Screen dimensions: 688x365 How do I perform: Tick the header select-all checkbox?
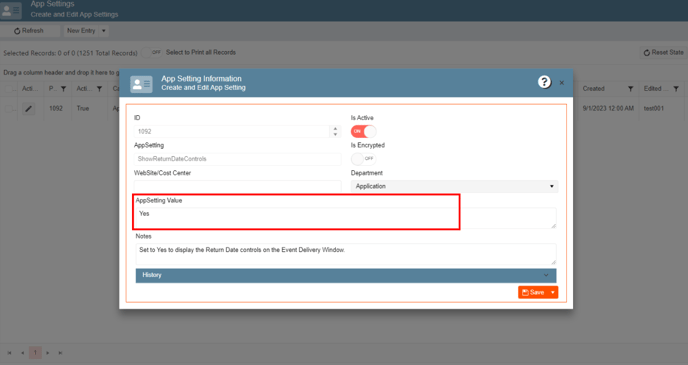pyautogui.click(x=8, y=89)
